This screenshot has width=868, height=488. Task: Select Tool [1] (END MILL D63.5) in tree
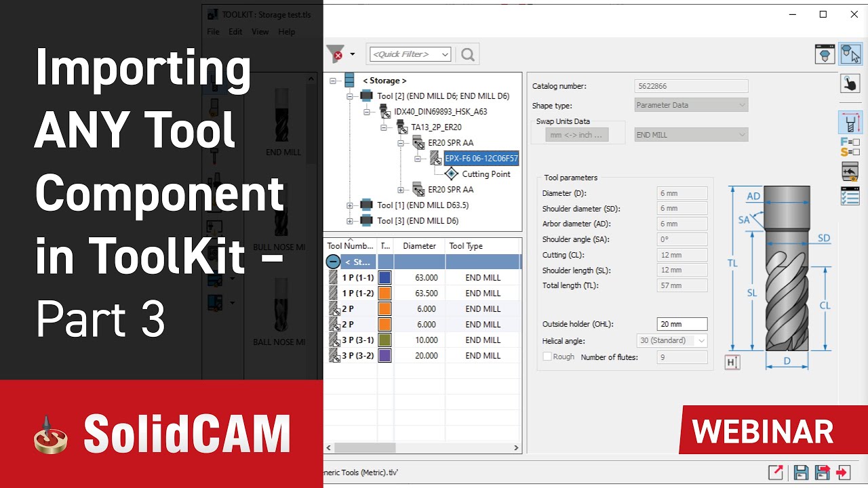(422, 205)
